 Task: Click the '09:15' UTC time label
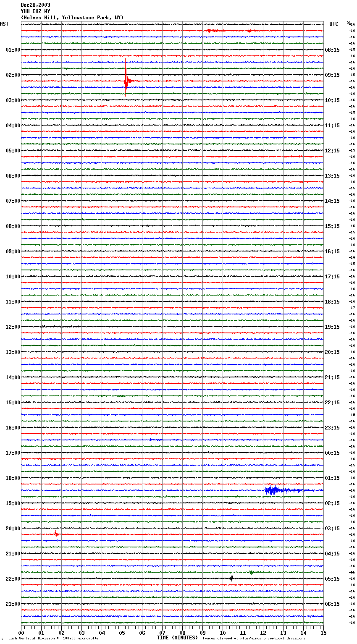[x=332, y=75]
